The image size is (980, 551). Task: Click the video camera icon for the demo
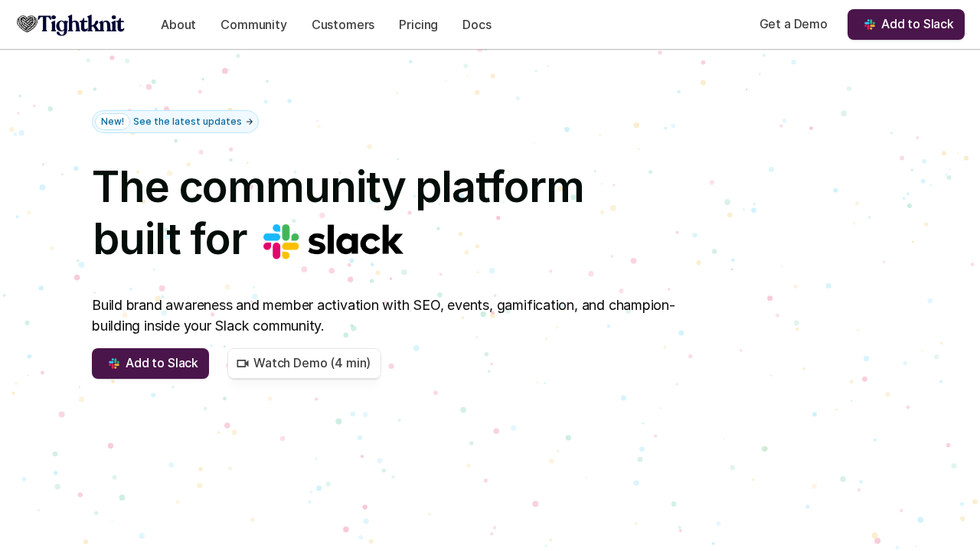pos(243,364)
